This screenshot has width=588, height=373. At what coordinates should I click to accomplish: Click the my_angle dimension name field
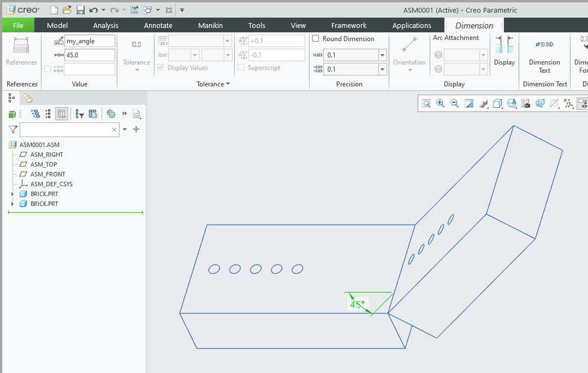click(89, 41)
